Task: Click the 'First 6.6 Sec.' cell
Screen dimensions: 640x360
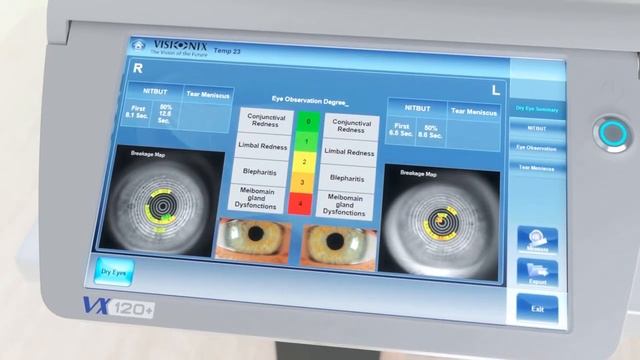Action: click(x=401, y=130)
